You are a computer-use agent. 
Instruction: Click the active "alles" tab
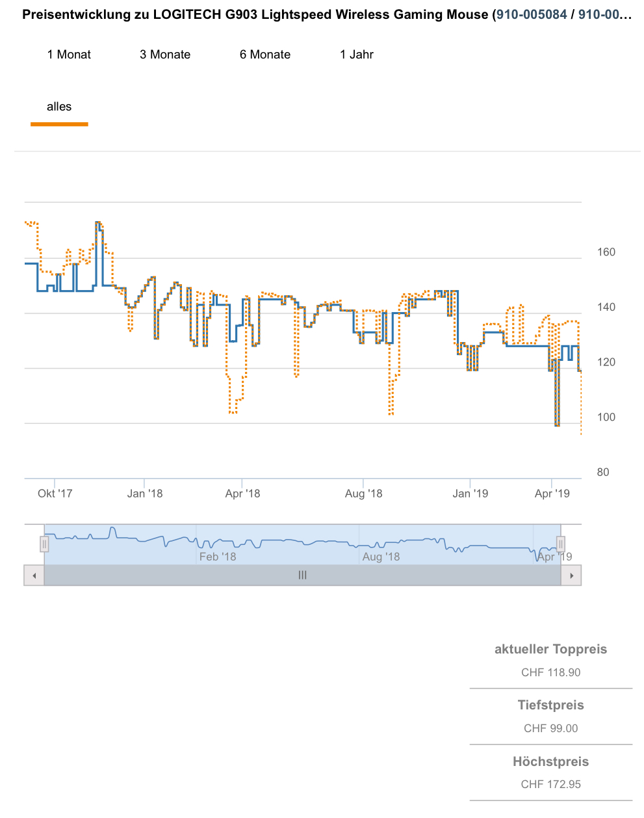(59, 107)
